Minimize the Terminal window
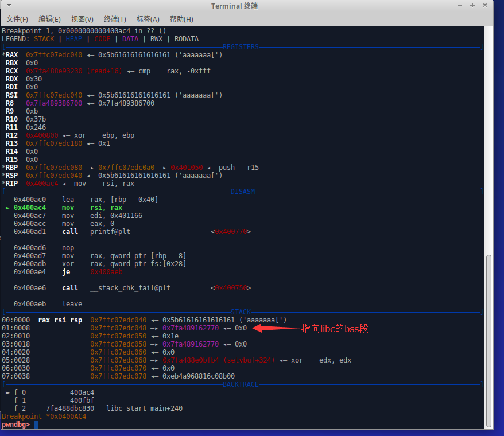Screen dimensions: 504x436 [x=460, y=5]
